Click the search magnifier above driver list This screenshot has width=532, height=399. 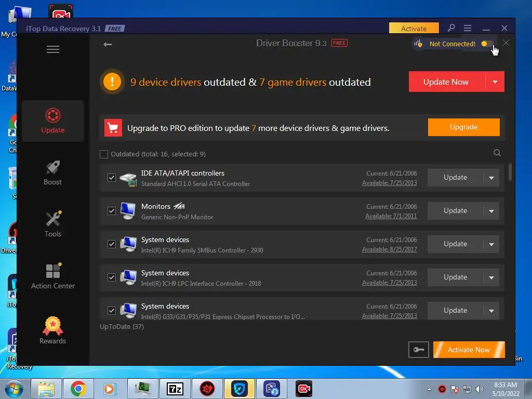pos(497,153)
